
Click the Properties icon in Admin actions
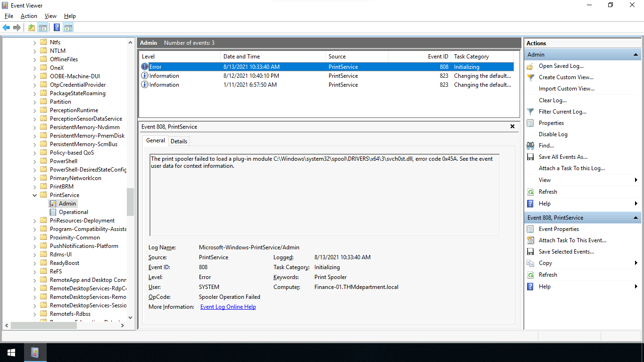[x=530, y=123]
